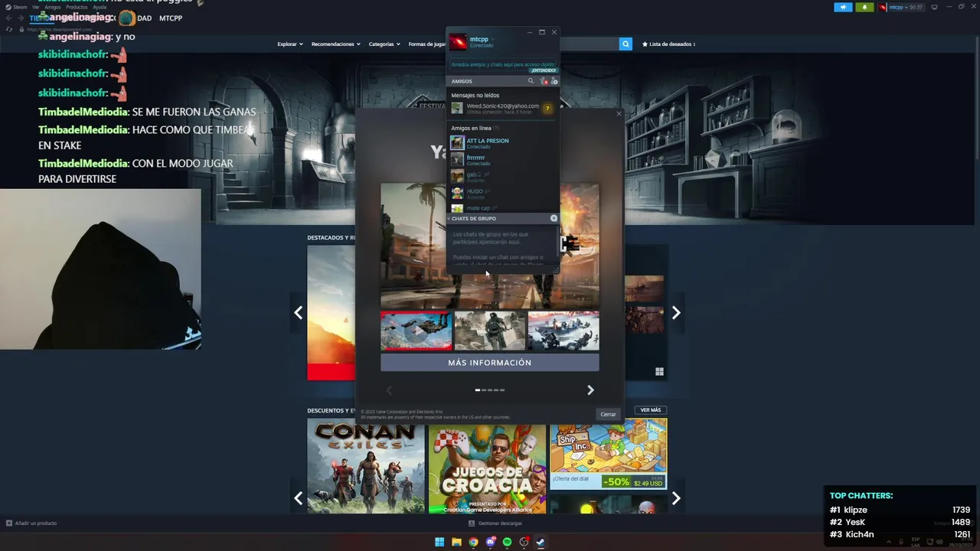Create a new group chat with plus icon
Viewport: 980px width, 551px height.
pyautogui.click(x=554, y=219)
